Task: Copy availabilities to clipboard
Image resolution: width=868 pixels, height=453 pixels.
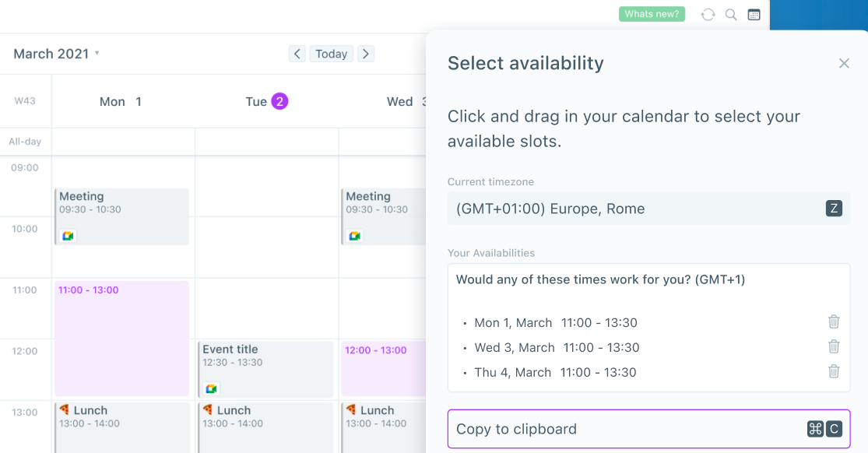Action: 648,429
